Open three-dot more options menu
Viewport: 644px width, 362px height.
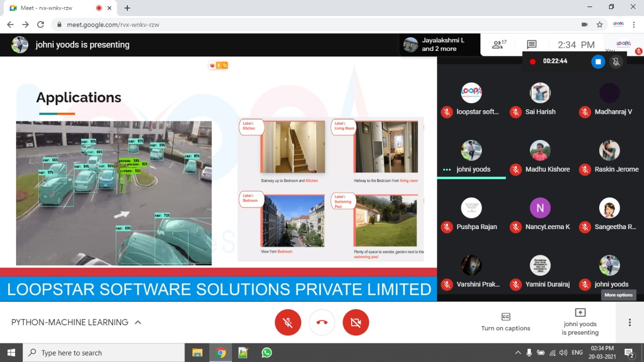(629, 322)
